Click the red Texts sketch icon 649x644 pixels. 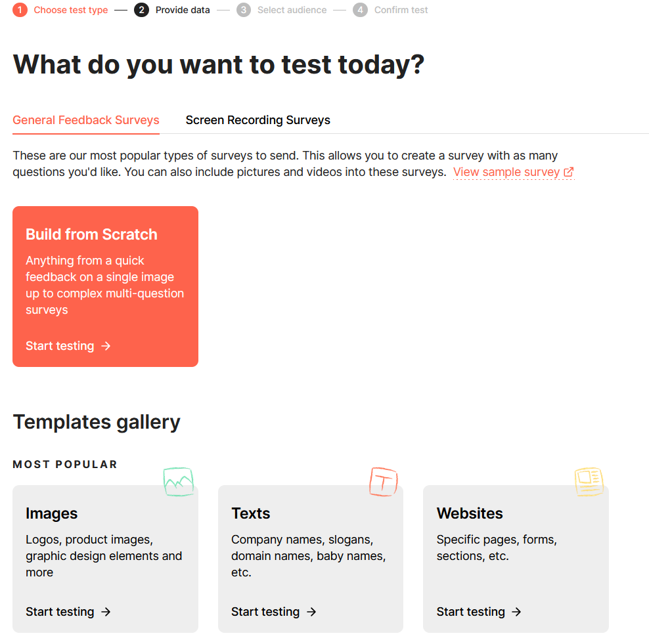coord(384,481)
